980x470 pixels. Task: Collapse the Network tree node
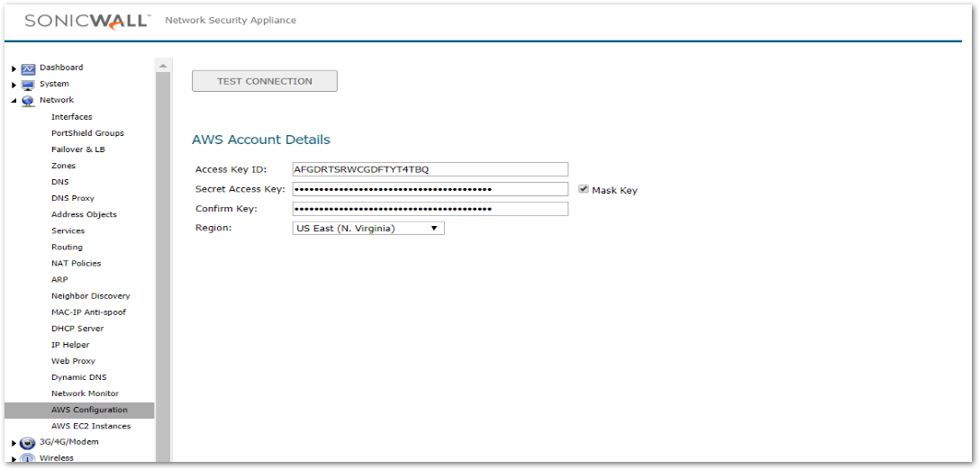click(x=14, y=101)
